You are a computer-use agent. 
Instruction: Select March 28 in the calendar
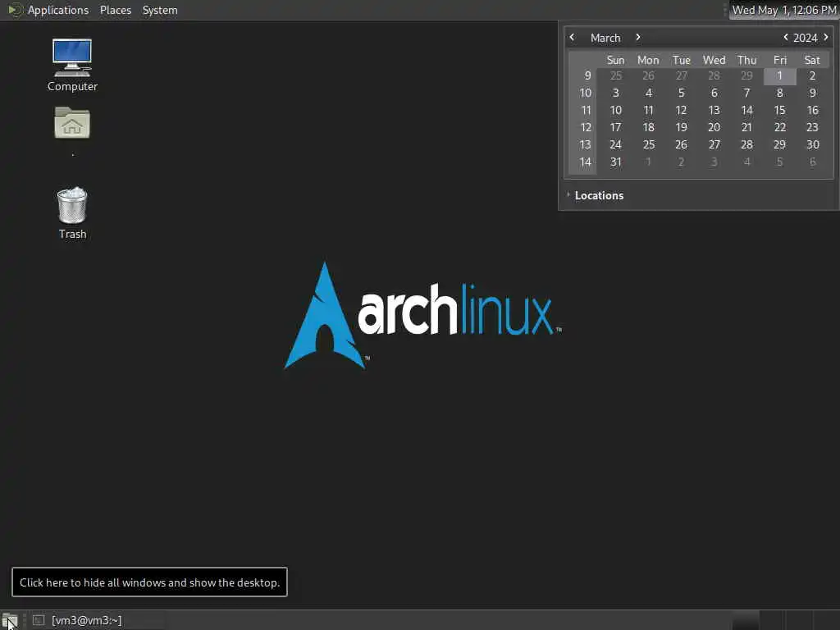tap(746, 144)
